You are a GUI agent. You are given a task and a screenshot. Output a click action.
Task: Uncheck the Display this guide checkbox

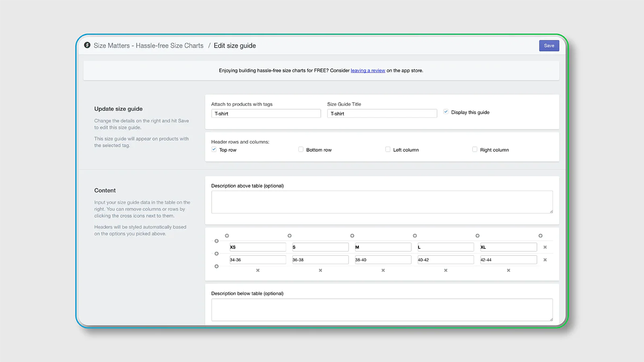point(446,112)
